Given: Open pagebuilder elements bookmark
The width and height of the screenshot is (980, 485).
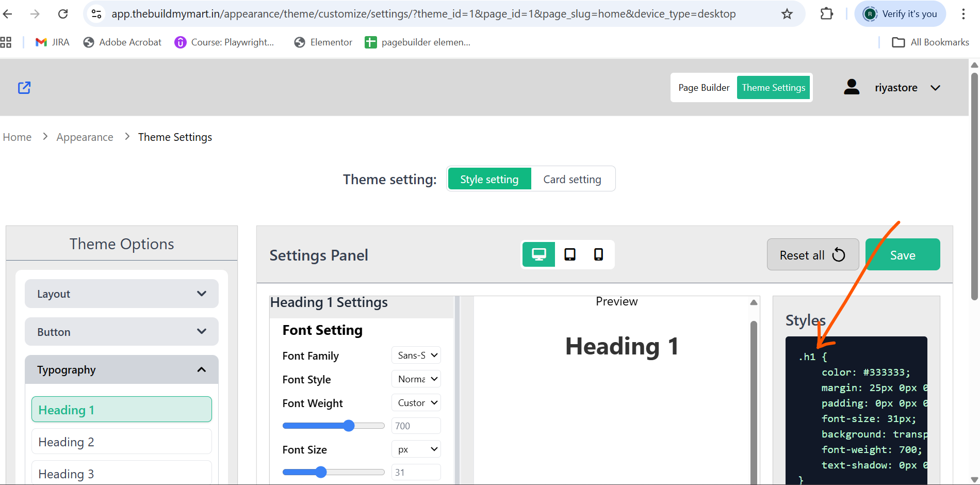Looking at the screenshot, I should coord(418,42).
